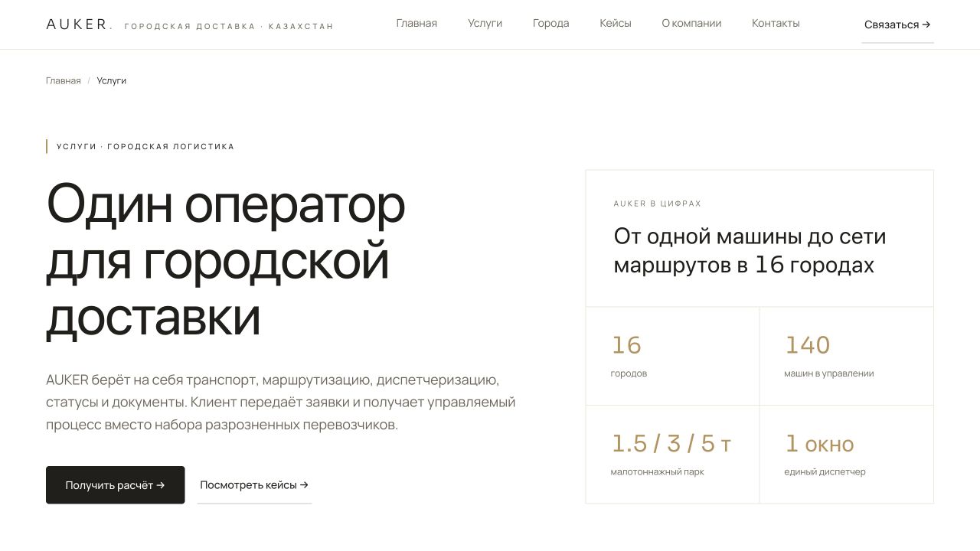This screenshot has width=980, height=551.
Task: Click the 140 машин в управлении cell
Action: pyautogui.click(x=846, y=356)
